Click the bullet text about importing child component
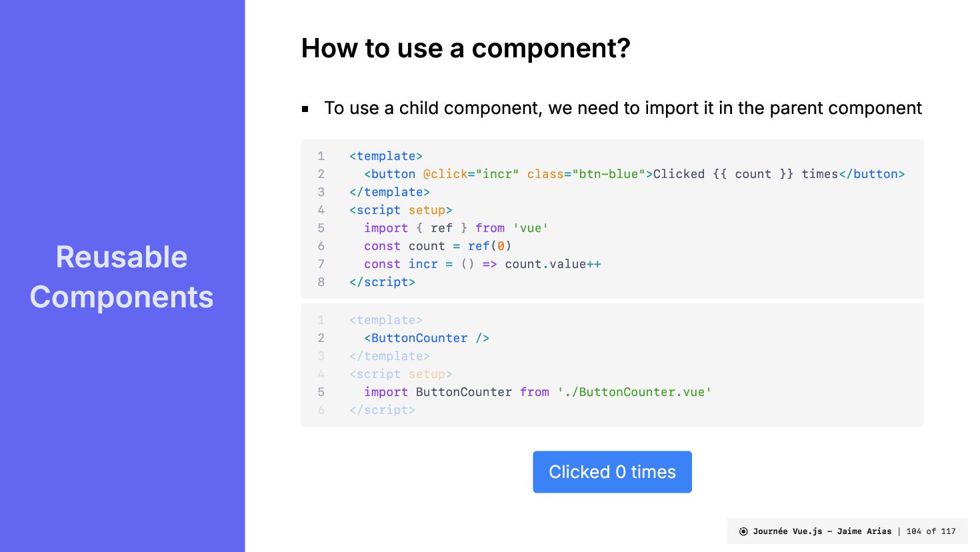The width and height of the screenshot is (980, 552). click(x=623, y=108)
